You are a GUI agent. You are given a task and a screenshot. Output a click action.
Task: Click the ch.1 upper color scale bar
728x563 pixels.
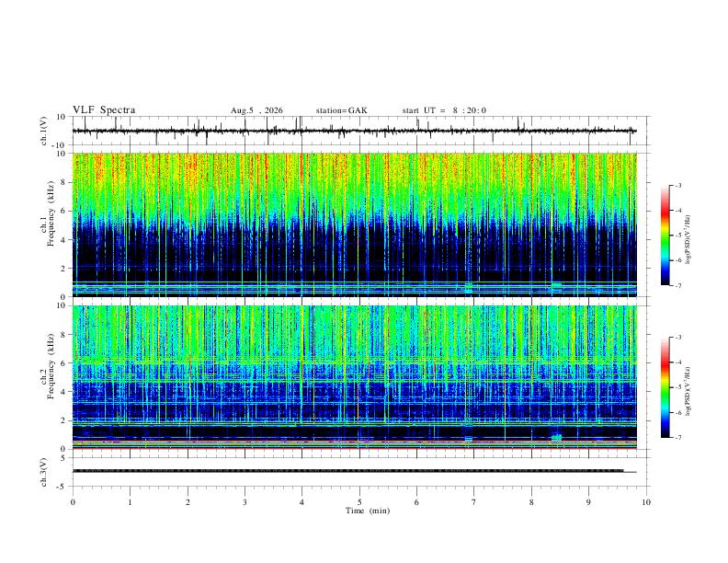coord(665,236)
